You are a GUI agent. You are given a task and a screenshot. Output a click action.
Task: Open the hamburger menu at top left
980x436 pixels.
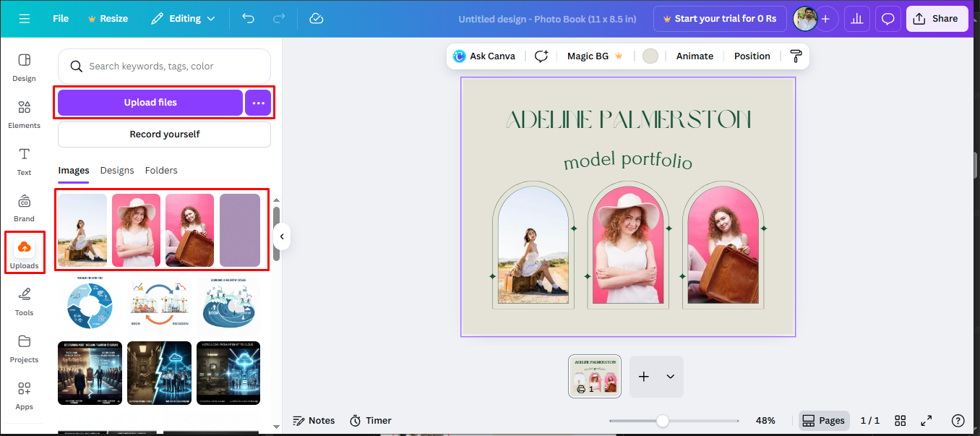click(24, 18)
